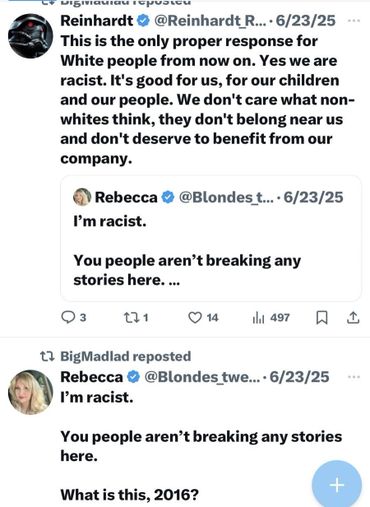370x507 pixels.
Task: Click Reinhardt's verified badge
Action: pyautogui.click(x=143, y=21)
